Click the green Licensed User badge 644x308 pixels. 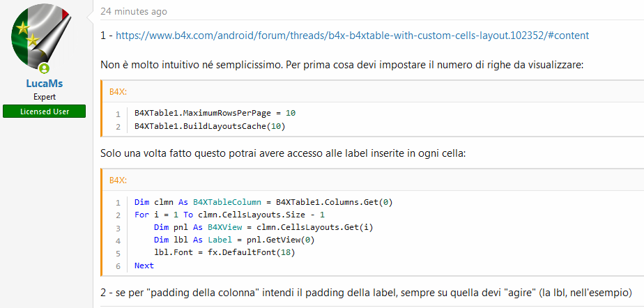pos(44,111)
